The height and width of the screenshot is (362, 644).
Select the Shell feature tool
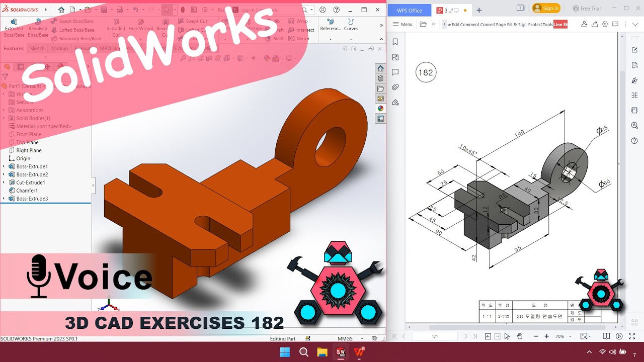tap(274, 39)
